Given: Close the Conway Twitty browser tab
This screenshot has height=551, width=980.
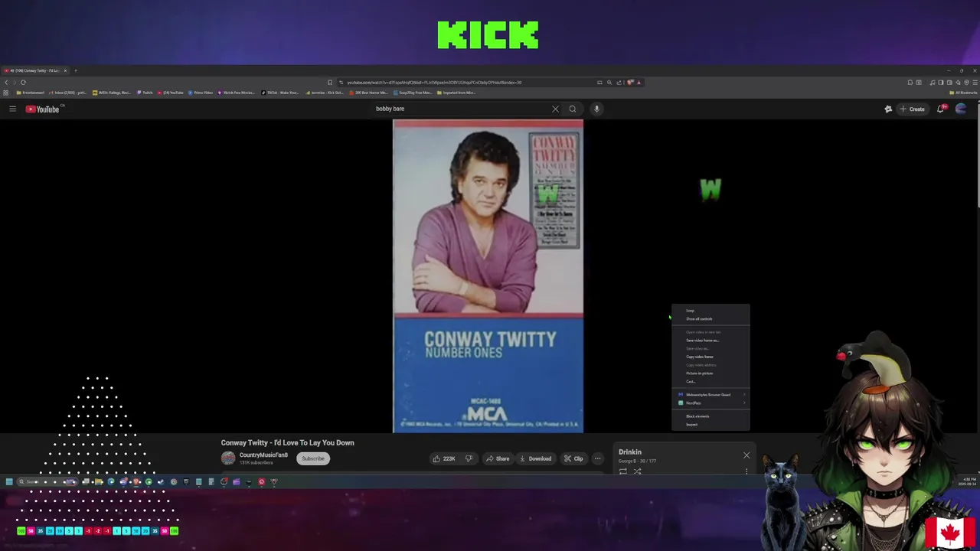Looking at the screenshot, I should tap(65, 70).
